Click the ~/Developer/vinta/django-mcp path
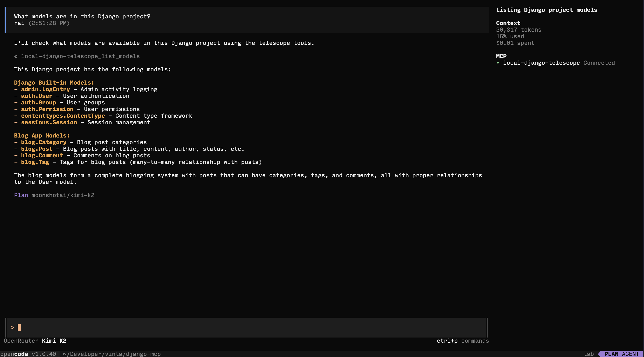 tap(112, 354)
